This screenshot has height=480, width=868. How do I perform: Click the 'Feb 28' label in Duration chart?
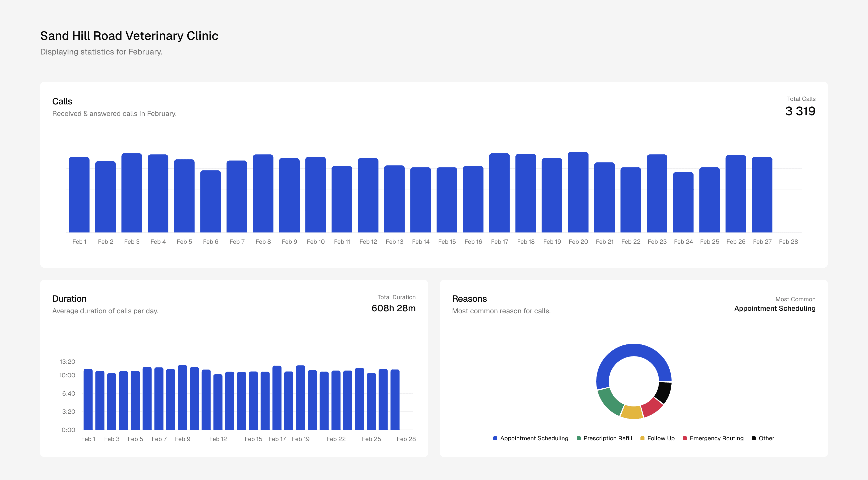point(406,439)
